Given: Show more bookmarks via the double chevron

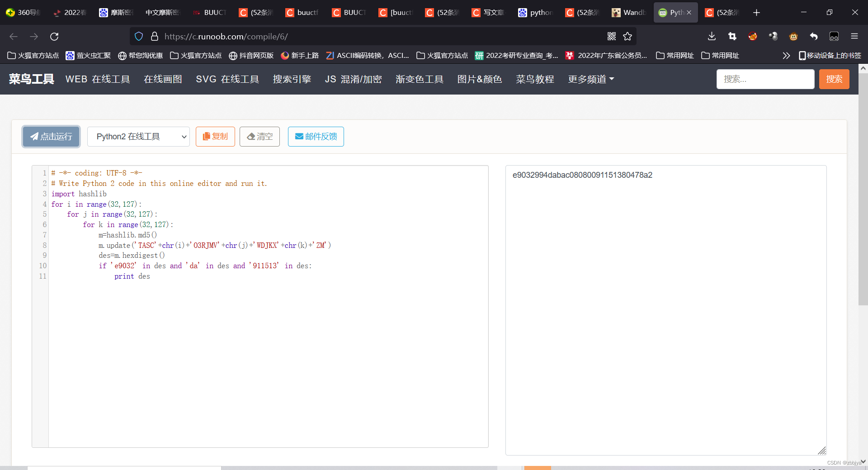Looking at the screenshot, I should tap(786, 56).
